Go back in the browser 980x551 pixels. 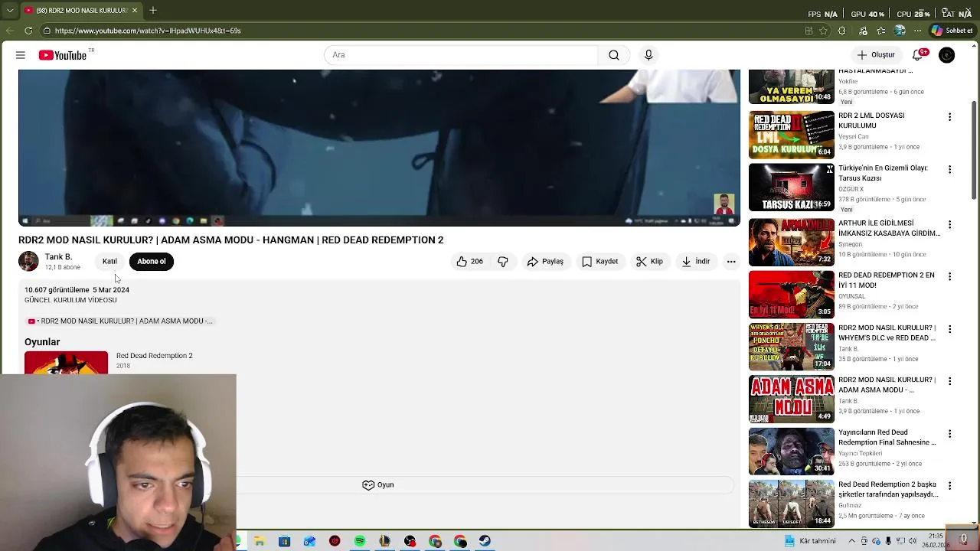tap(9, 31)
